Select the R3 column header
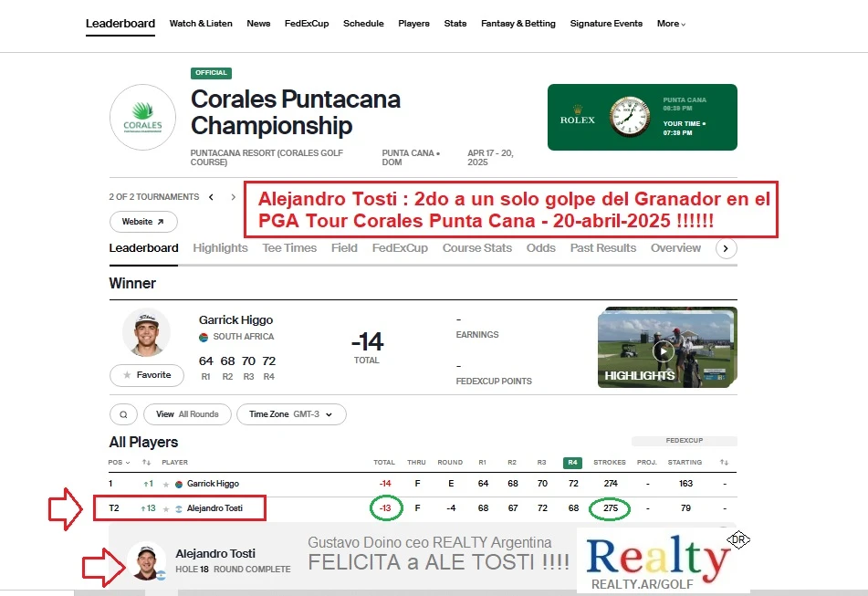Screen dimensions: 868x596 point(542,463)
